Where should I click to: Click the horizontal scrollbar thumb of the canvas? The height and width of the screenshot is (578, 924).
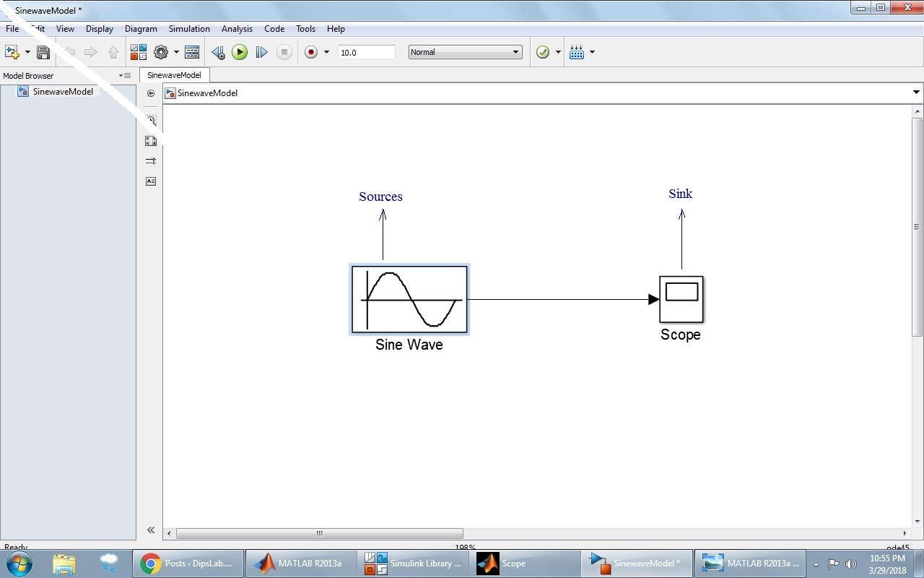point(319,534)
